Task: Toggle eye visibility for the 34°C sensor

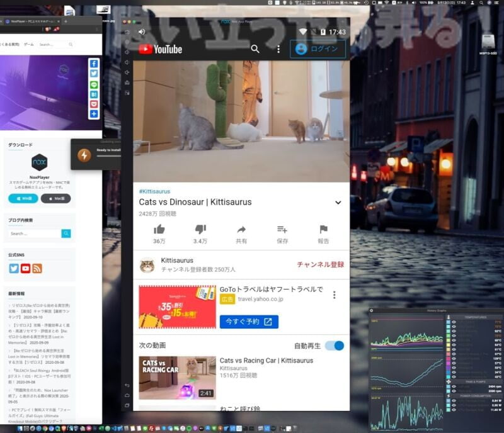Action: pos(454,373)
